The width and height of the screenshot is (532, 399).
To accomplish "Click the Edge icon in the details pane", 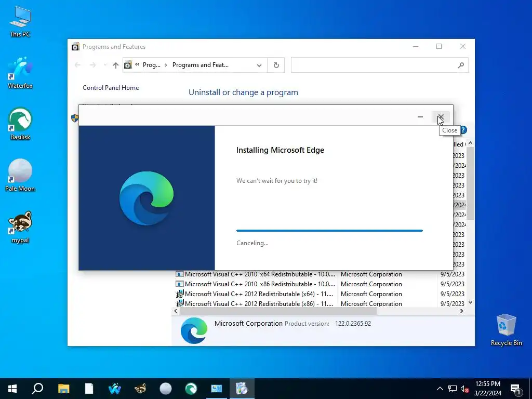I will point(194,330).
